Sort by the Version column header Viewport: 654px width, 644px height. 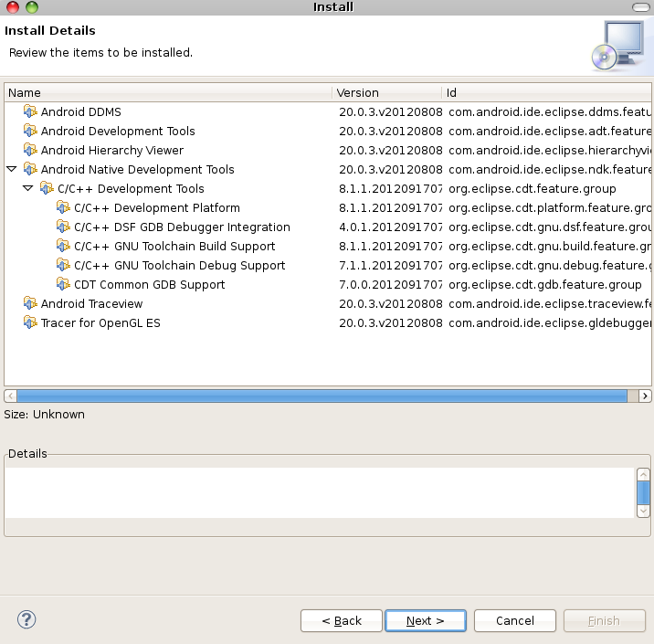386,92
